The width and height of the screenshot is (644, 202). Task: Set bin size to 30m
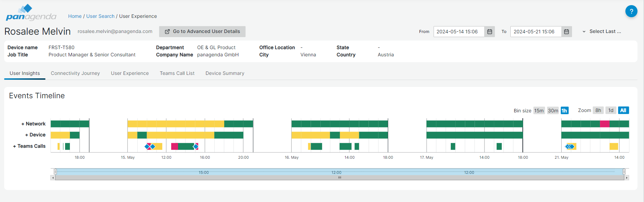(553, 111)
